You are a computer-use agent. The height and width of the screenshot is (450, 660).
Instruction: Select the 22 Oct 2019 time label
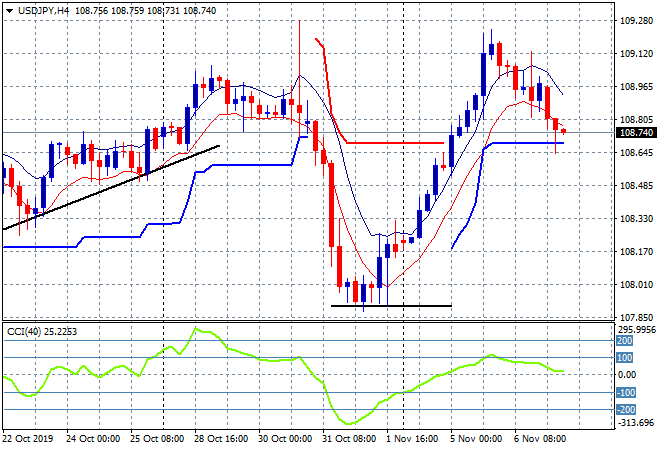[28, 439]
